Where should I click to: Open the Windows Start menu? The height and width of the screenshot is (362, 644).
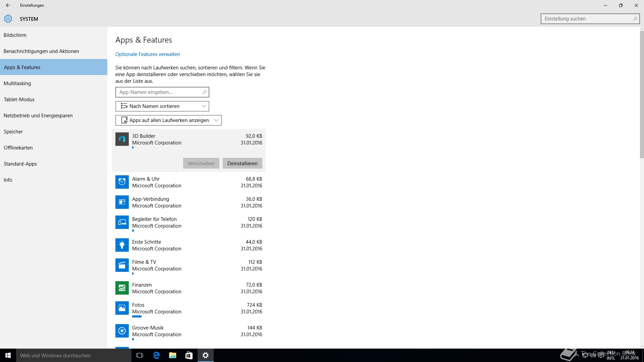(x=8, y=355)
